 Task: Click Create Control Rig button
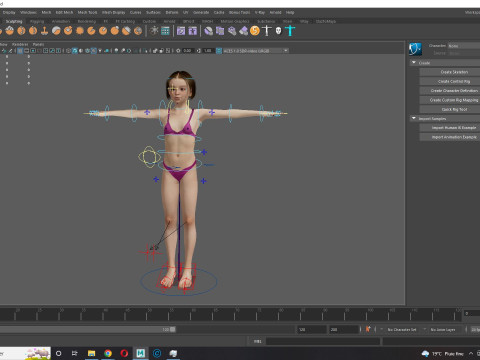[450, 81]
